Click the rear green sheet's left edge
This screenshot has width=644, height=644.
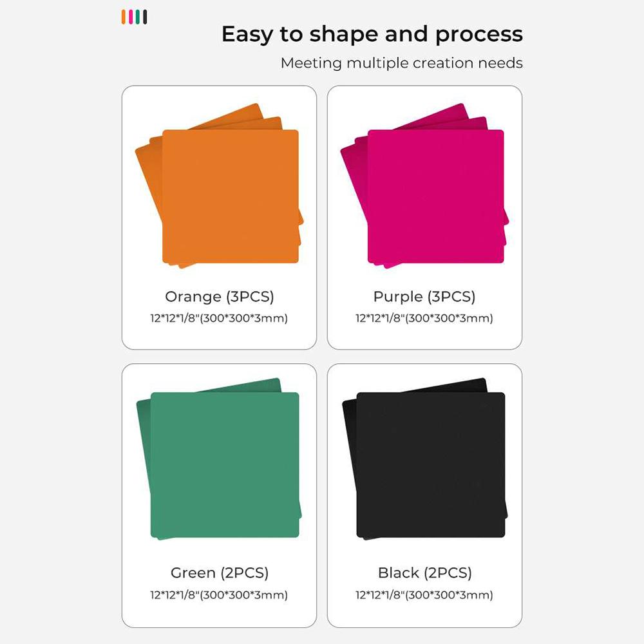point(144,451)
